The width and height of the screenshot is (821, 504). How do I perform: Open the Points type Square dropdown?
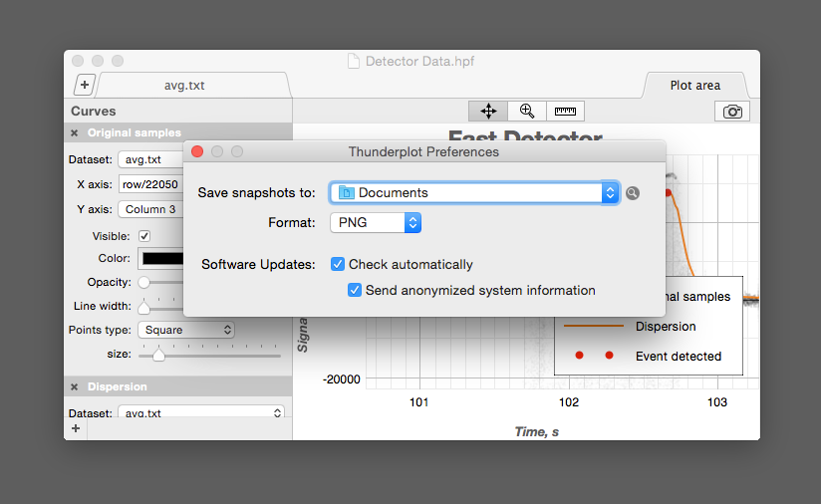(186, 329)
